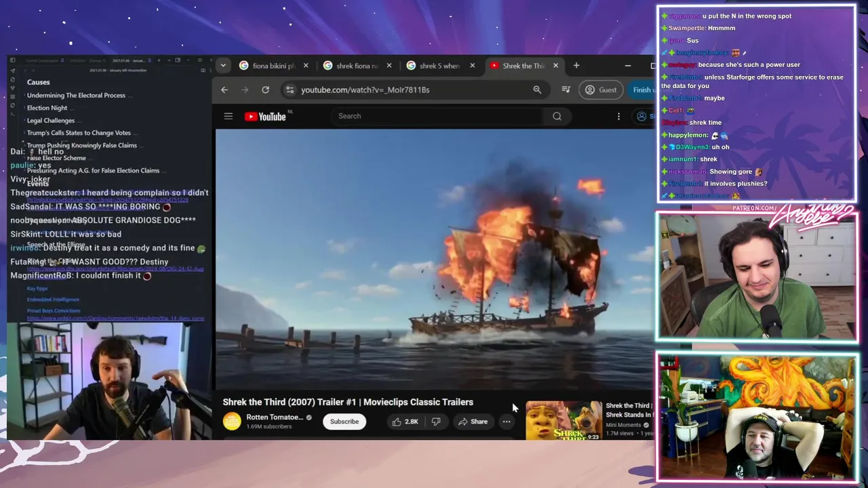
Task: Open the Rotten Tomatoes channel name link
Action: [274, 418]
